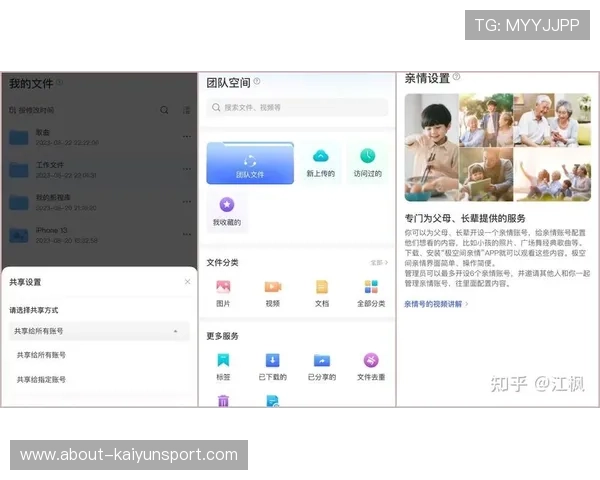Open the purple trash bin icon
Screen dimensions: 600x480
(x=223, y=401)
